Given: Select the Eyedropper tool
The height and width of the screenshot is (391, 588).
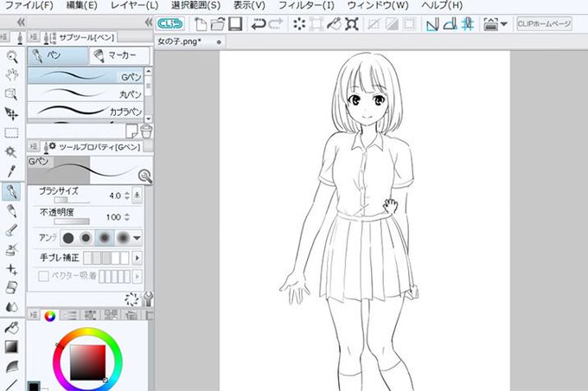Looking at the screenshot, I should (x=11, y=171).
